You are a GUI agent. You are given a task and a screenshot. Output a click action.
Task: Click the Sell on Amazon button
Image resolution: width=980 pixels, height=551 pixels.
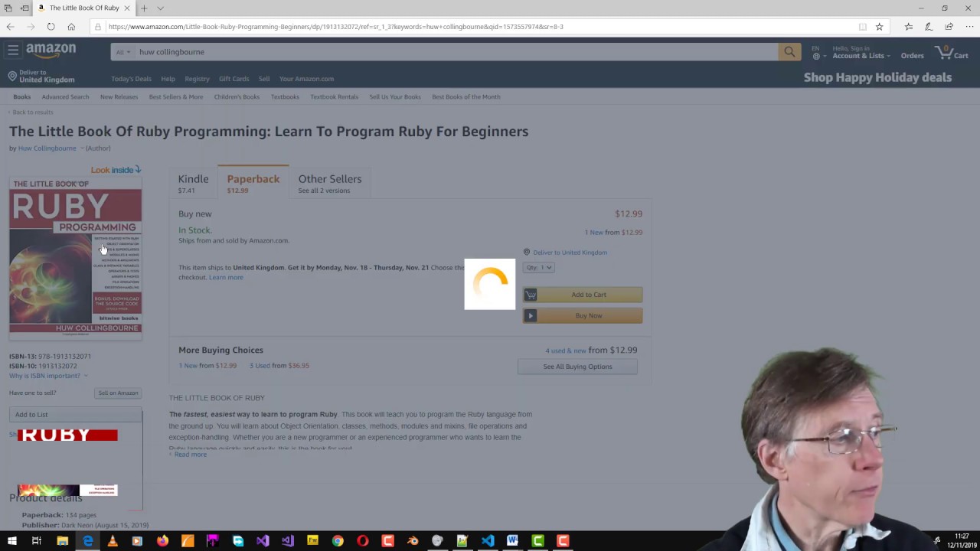(x=118, y=393)
